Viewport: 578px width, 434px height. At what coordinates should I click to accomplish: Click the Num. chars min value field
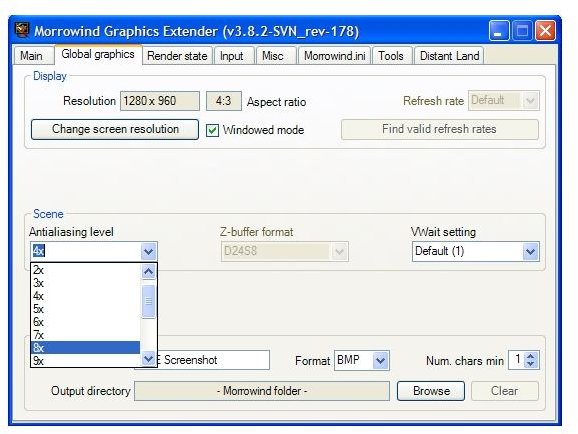pyautogui.click(x=517, y=360)
